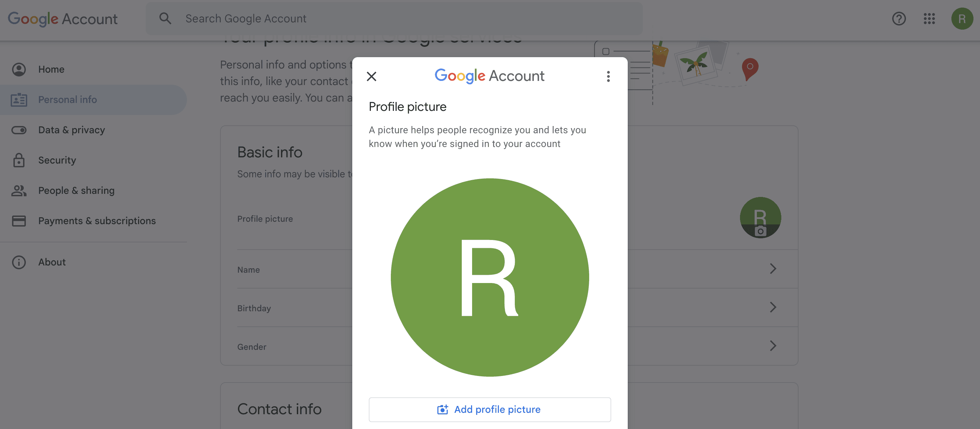Open the help question mark icon
Viewport: 980px width, 429px height.
[899, 18]
